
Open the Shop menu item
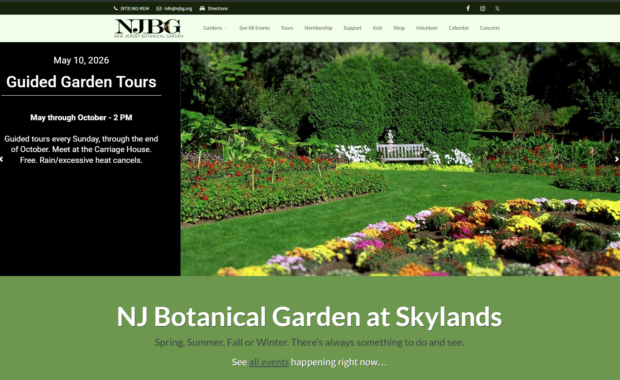(x=399, y=28)
